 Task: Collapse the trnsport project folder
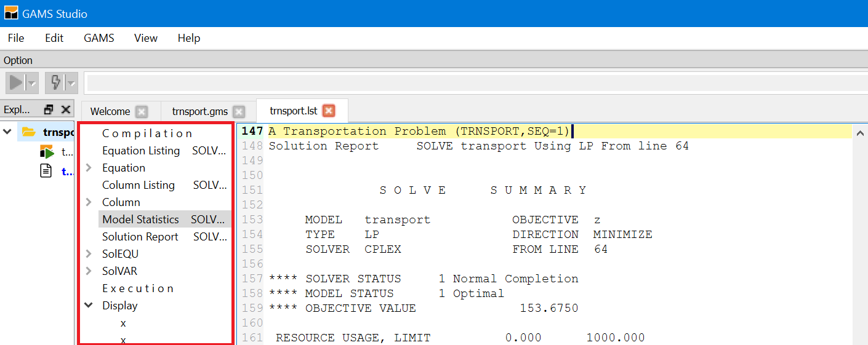tap(7, 132)
